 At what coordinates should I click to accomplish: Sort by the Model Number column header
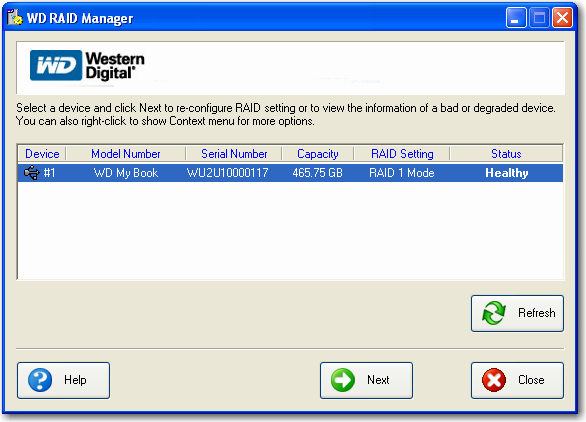coord(126,154)
